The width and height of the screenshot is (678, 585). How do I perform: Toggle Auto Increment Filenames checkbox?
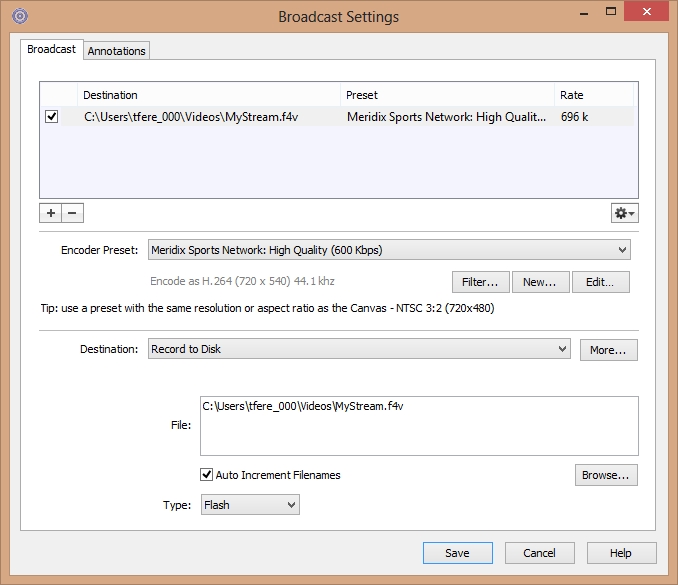coord(207,475)
